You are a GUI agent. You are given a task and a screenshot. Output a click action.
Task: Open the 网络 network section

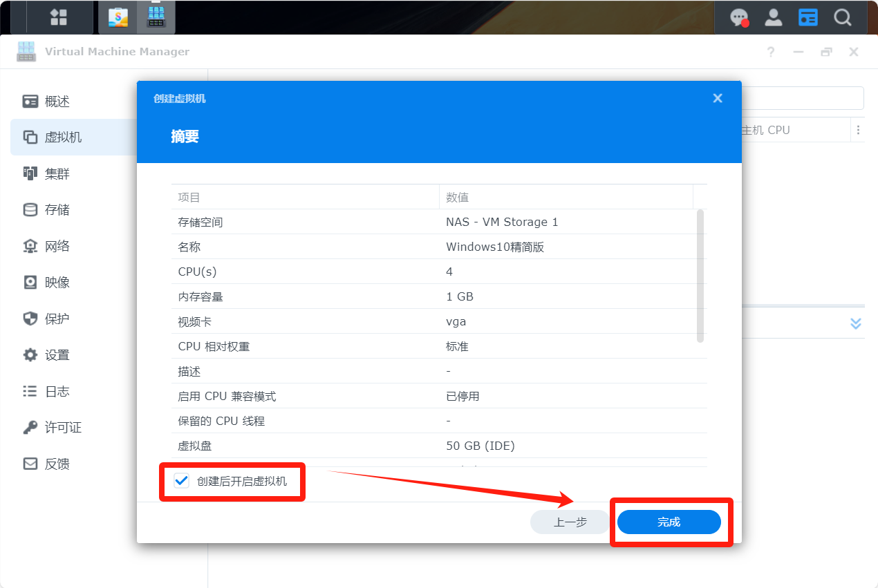point(57,247)
